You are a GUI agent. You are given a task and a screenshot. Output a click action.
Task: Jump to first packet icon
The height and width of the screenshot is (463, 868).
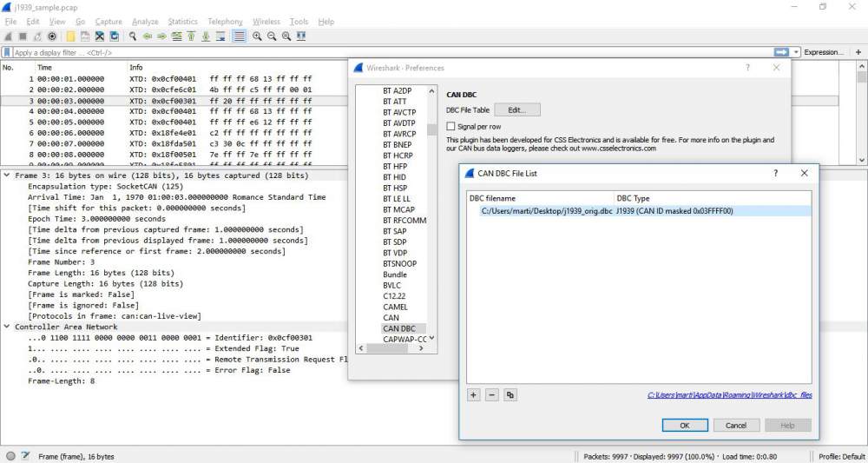point(191,36)
